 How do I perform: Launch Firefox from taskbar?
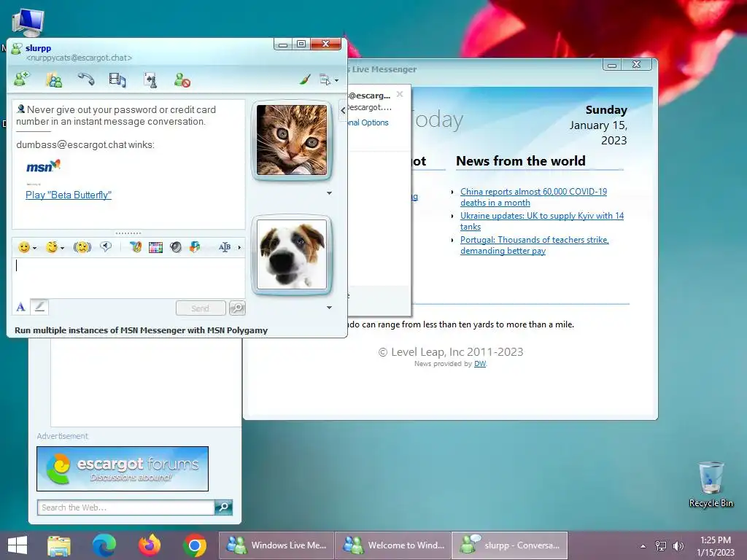click(149, 545)
